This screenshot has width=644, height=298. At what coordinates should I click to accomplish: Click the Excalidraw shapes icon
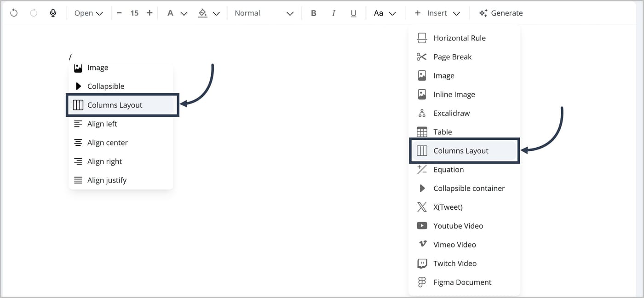(x=422, y=113)
